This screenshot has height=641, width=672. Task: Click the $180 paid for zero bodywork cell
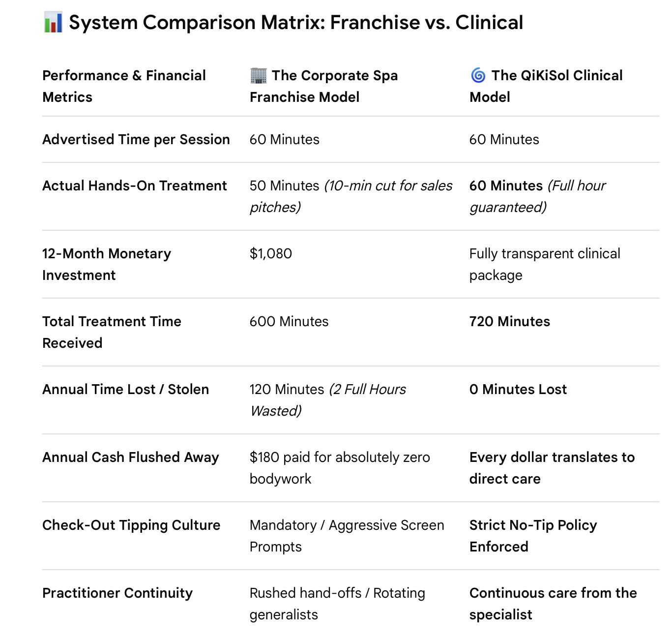pyautogui.click(x=340, y=468)
